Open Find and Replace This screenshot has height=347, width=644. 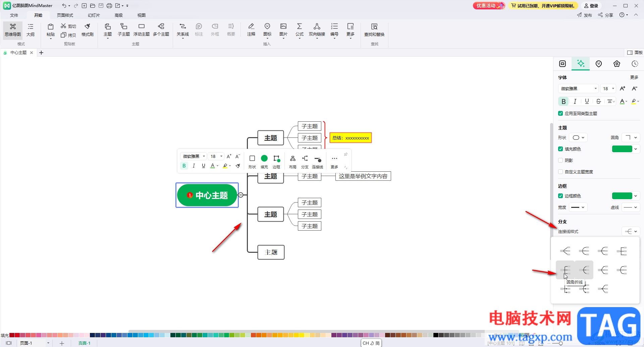[374, 30]
